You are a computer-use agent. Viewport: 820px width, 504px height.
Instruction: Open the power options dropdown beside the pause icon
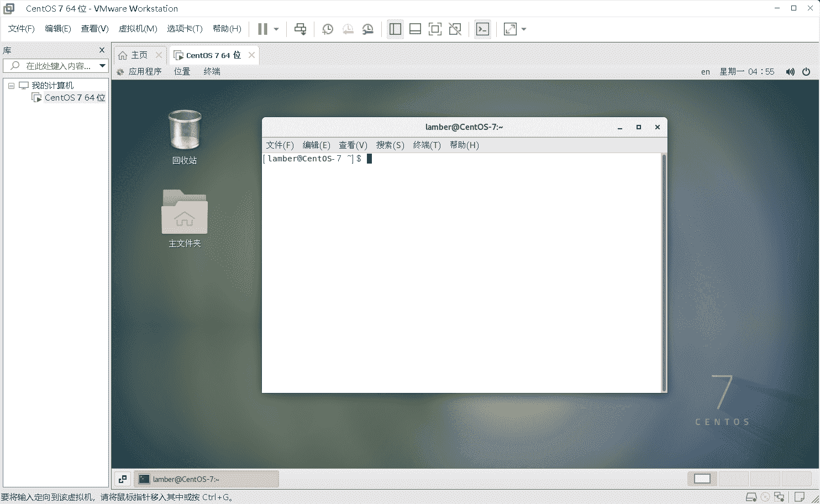pos(276,29)
